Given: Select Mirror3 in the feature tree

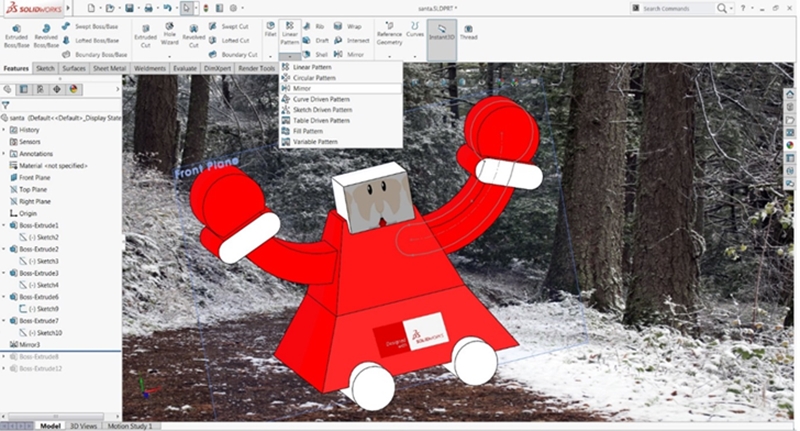Looking at the screenshot, I should 24,345.
